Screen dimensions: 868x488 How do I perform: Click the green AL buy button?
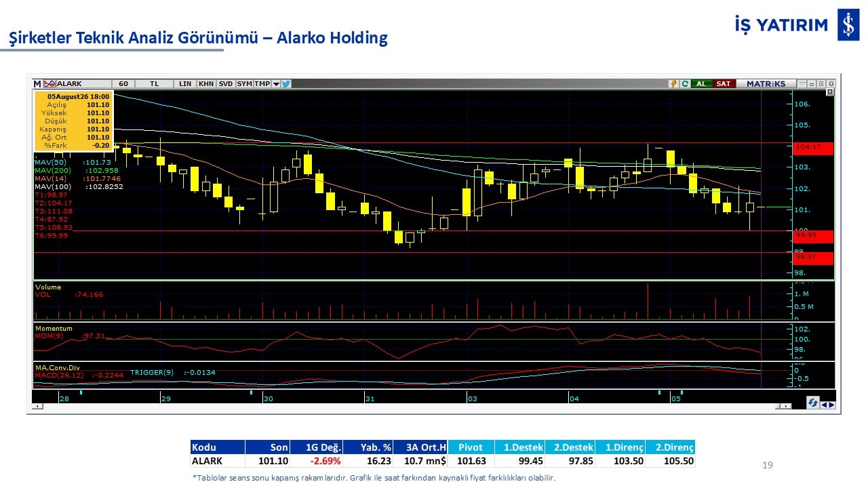pos(701,84)
